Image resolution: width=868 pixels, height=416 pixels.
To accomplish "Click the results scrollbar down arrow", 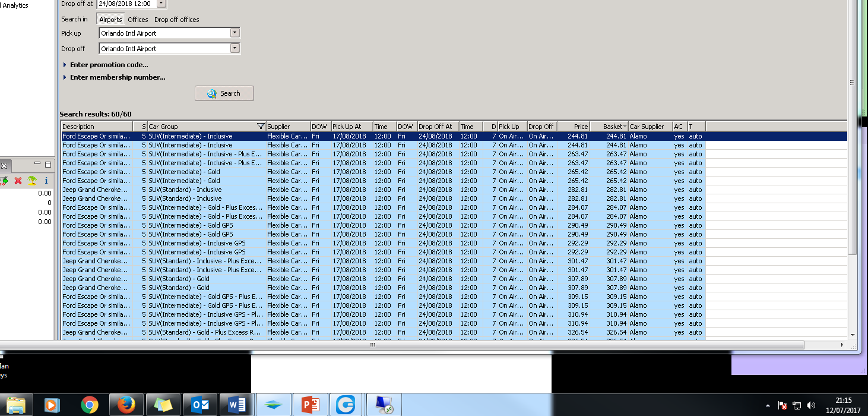I will 853,335.
